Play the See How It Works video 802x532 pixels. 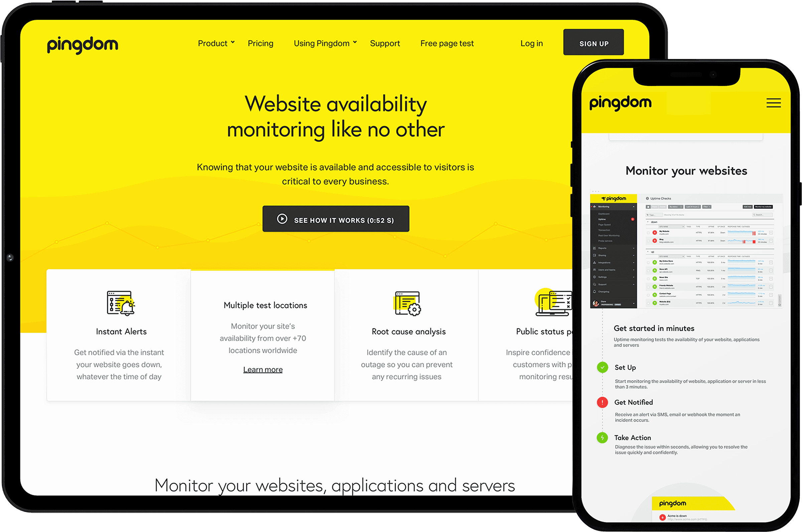(335, 220)
